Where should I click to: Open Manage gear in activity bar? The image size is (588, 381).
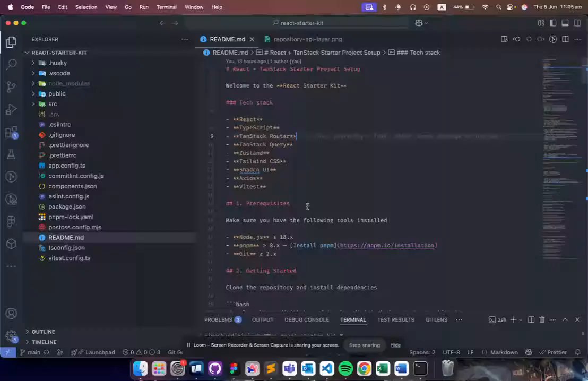[x=11, y=335]
